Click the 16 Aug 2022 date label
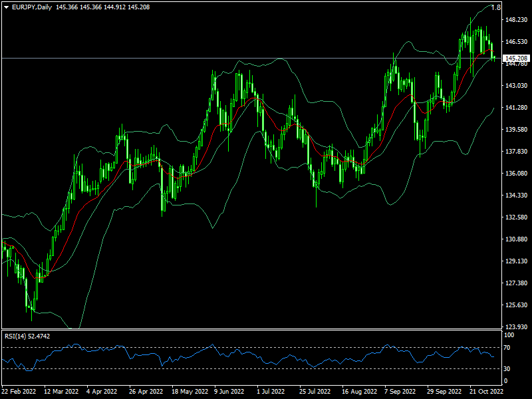This screenshot has width=532, height=399. pyautogui.click(x=359, y=391)
